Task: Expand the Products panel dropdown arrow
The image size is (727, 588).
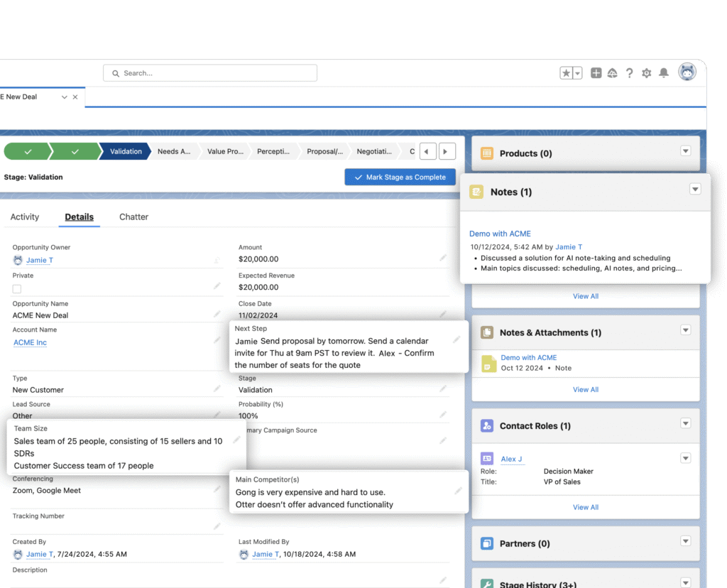Action: (x=684, y=151)
